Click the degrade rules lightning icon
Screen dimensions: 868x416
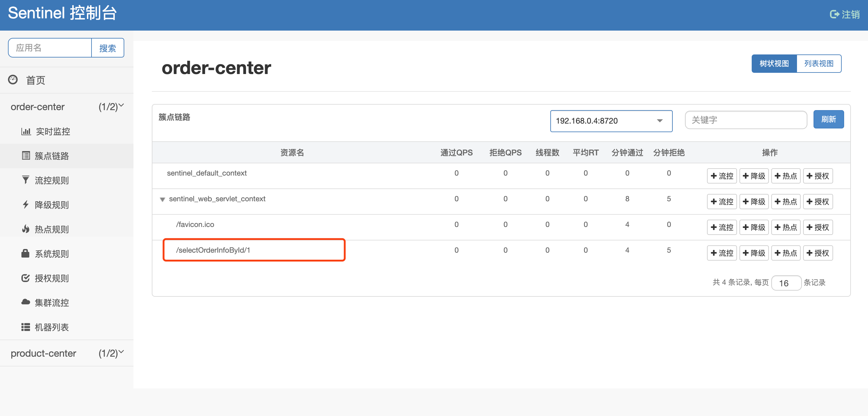click(26, 204)
